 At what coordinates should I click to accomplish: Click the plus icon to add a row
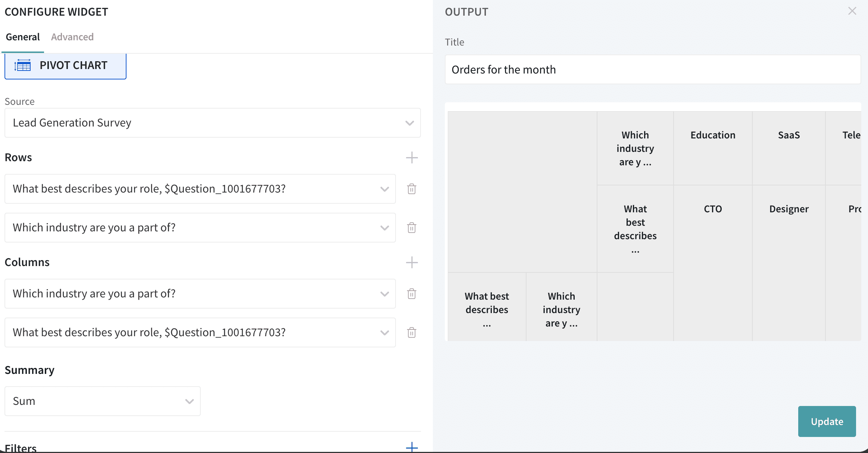click(412, 157)
